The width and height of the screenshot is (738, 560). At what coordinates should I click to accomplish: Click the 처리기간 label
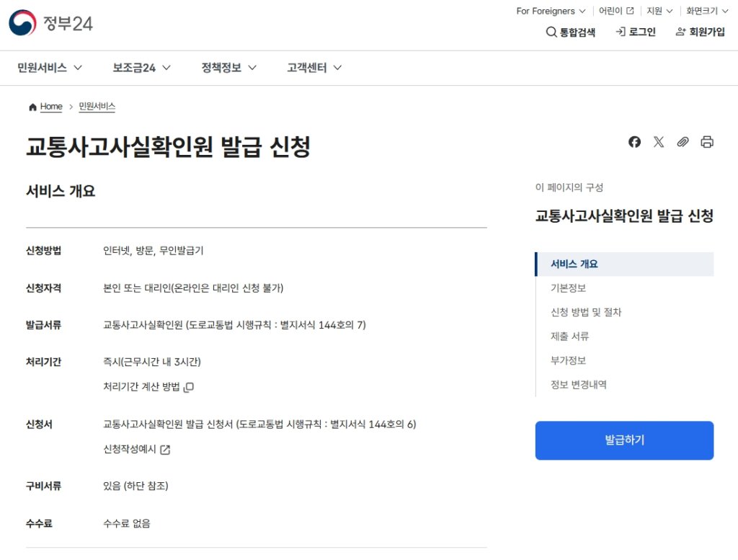tap(43, 362)
